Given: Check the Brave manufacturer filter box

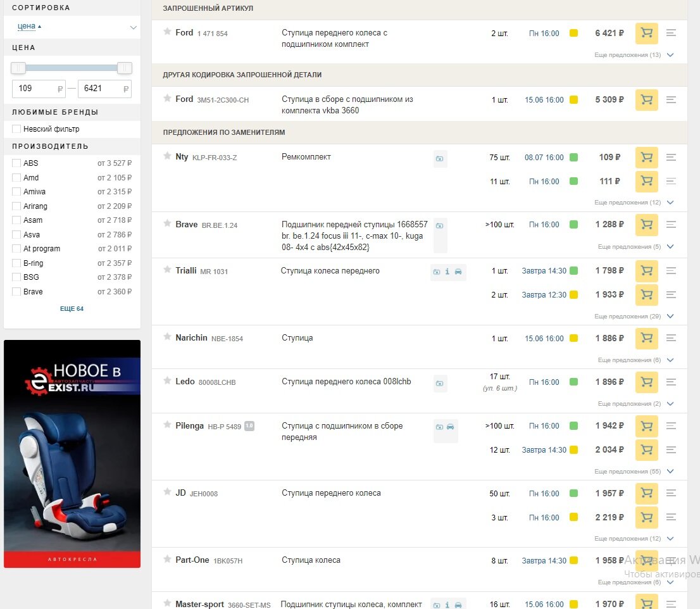Looking at the screenshot, I should click(x=16, y=292).
